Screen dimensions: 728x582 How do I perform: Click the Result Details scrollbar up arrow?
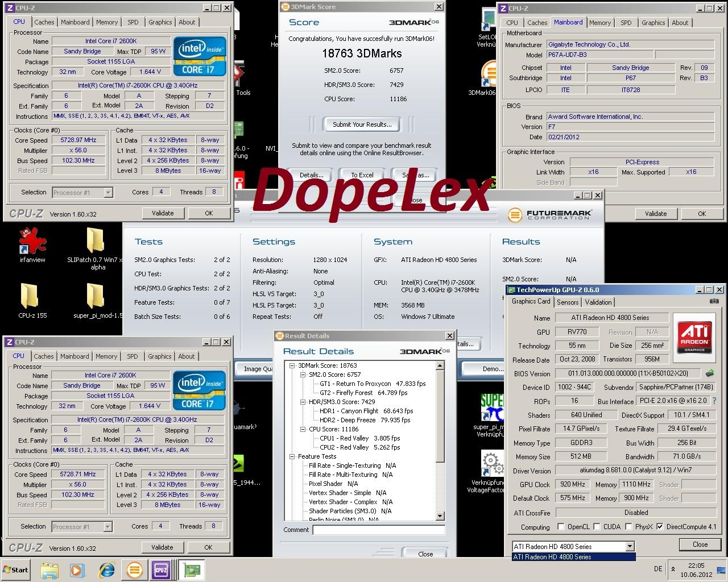coord(440,366)
